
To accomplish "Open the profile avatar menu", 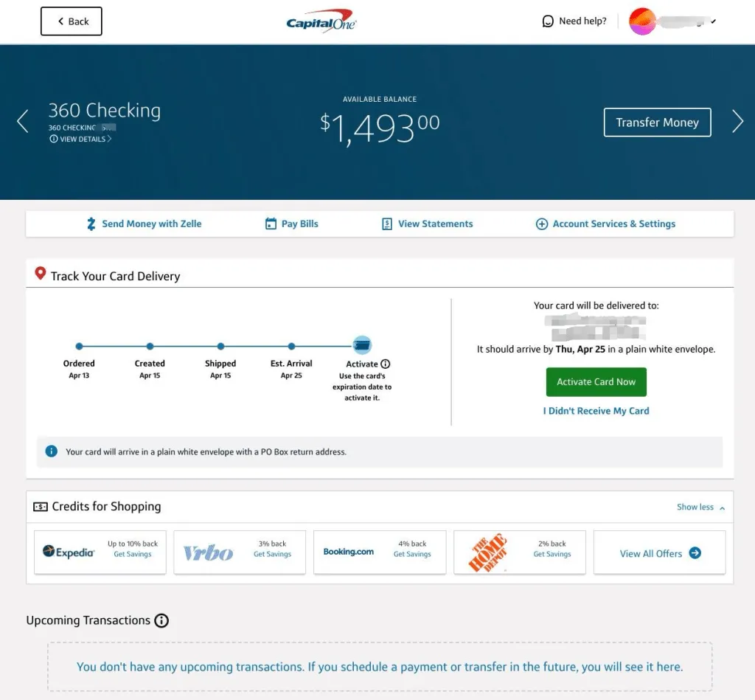I will [642, 21].
